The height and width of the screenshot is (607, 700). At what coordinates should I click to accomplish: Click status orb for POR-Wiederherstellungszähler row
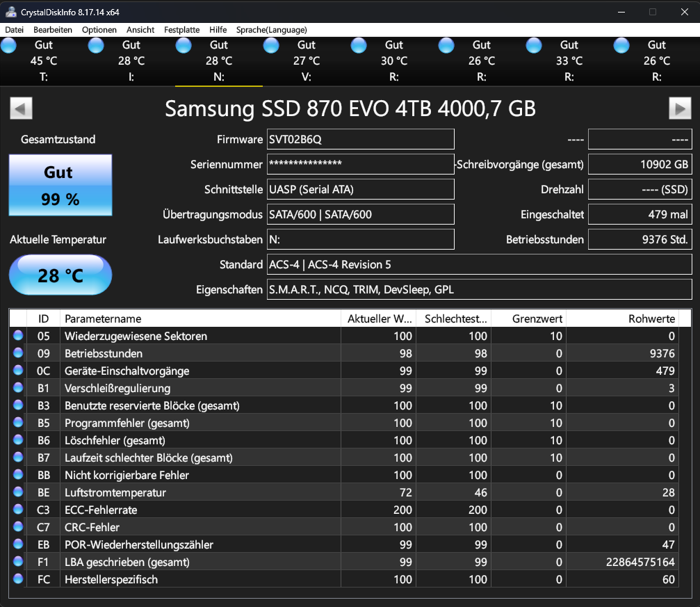pos(18,544)
